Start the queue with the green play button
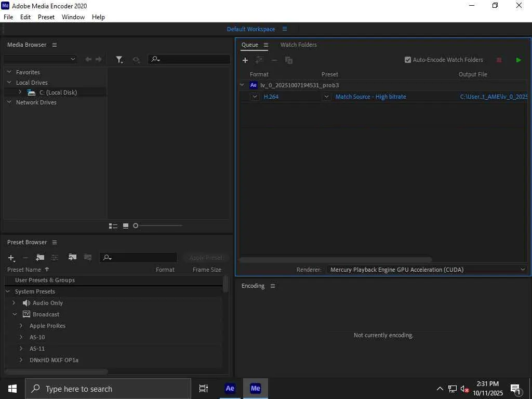Screen dimensions: 532x399 coord(518,60)
